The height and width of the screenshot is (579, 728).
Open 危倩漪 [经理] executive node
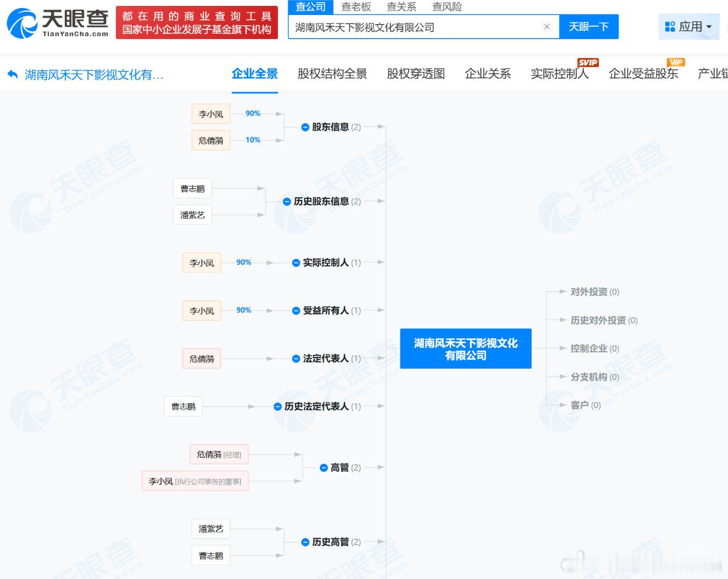219,455
